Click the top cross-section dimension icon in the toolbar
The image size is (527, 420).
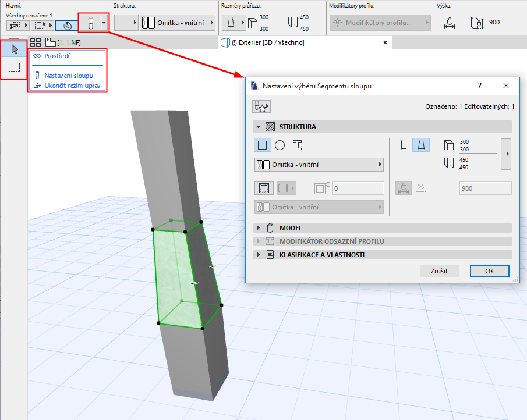coord(252,23)
